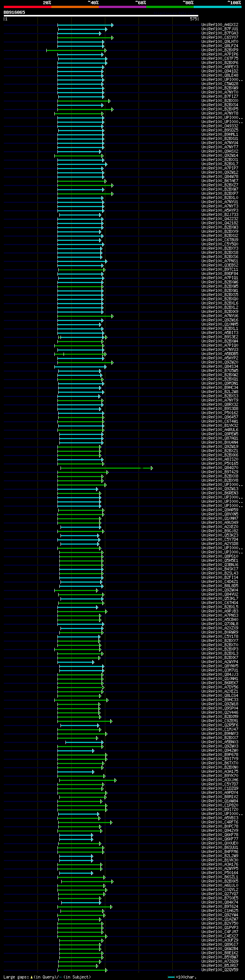
Task: Select the UniRef100_Q8LE48 label
Action: (220, 76)
